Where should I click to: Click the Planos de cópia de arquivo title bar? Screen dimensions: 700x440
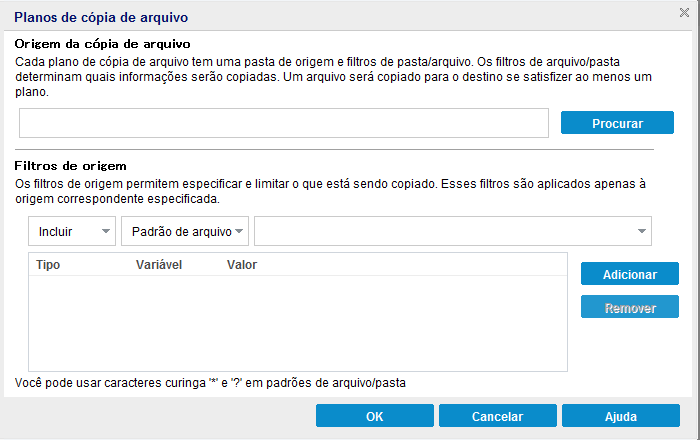tap(300, 17)
